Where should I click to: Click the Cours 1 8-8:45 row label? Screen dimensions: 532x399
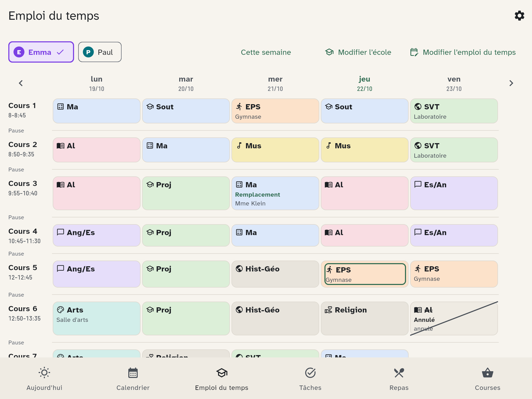pos(22,110)
